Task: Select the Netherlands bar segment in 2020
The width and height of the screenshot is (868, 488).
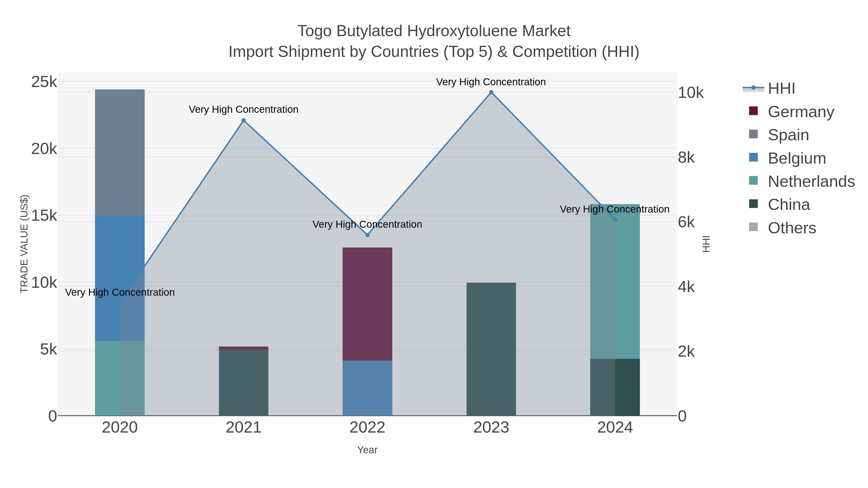Action: click(x=120, y=378)
